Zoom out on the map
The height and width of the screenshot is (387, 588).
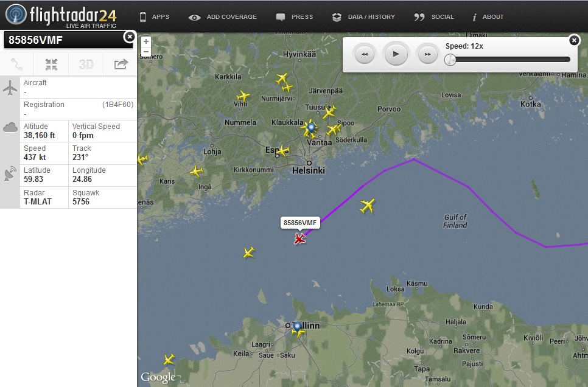pos(145,52)
